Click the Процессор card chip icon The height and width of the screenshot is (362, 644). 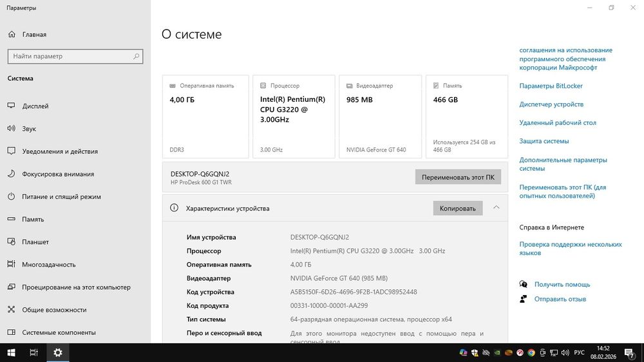coord(263,86)
